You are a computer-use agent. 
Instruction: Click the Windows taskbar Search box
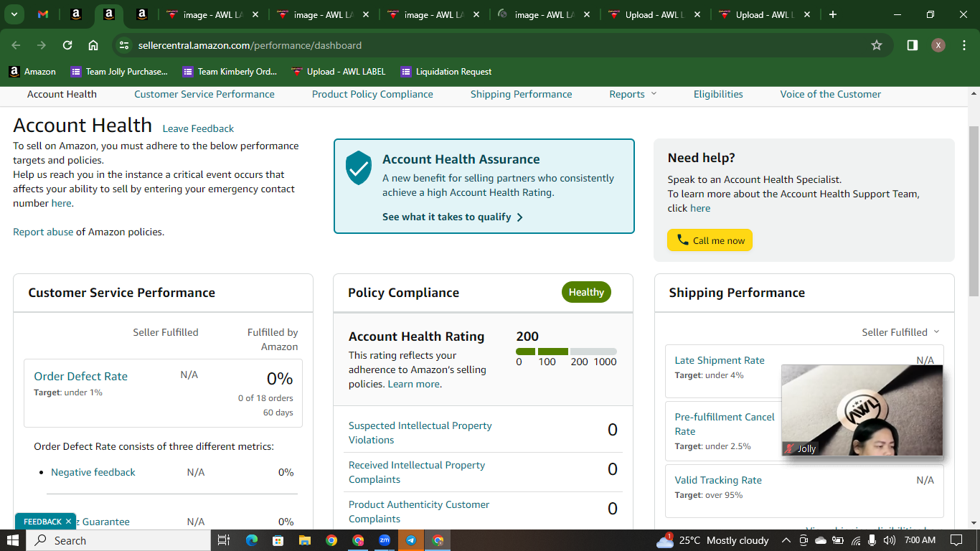pyautogui.click(x=118, y=540)
